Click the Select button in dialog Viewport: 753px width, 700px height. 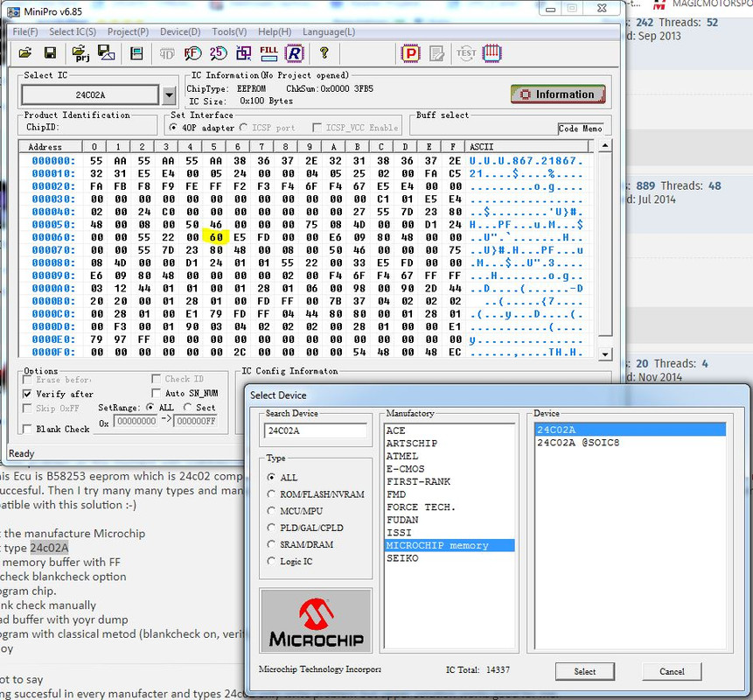click(x=585, y=671)
